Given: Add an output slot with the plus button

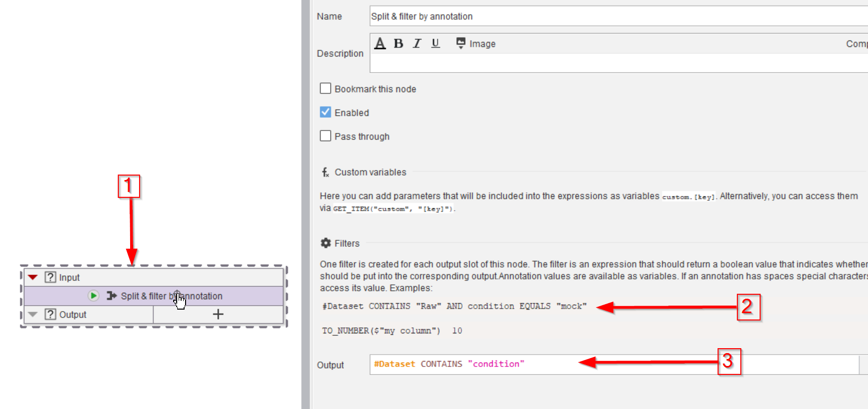Looking at the screenshot, I should (218, 315).
